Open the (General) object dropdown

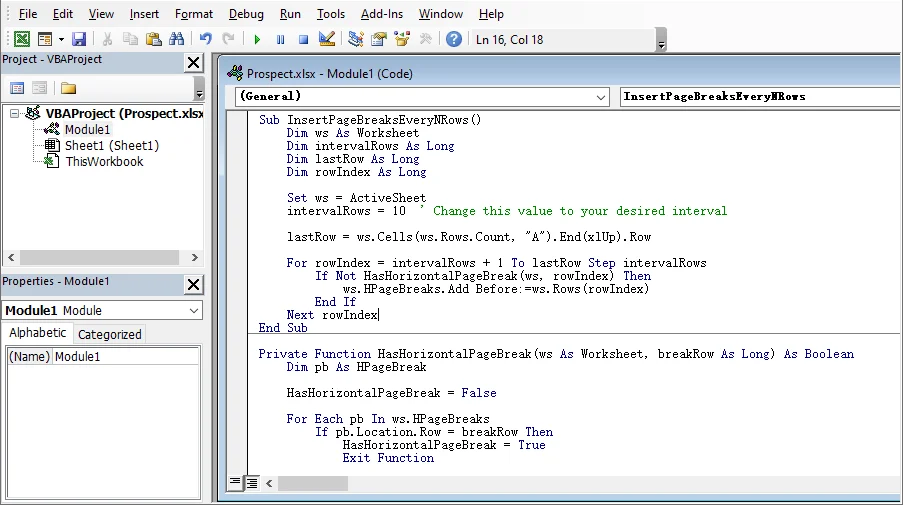pyautogui.click(x=601, y=97)
